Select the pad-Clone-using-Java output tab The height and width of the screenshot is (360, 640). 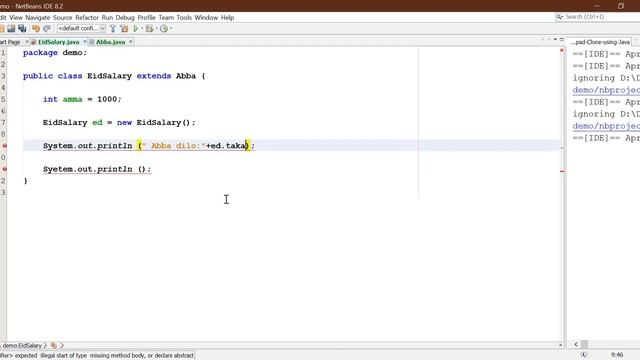click(600, 42)
